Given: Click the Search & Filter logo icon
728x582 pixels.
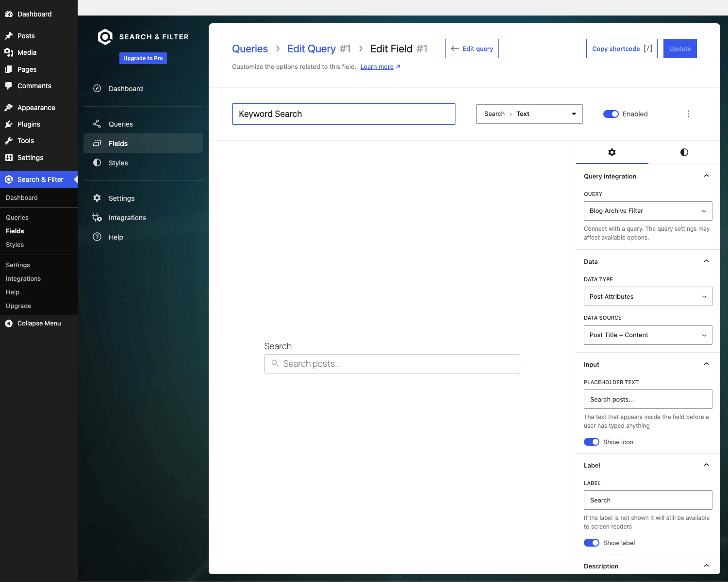Looking at the screenshot, I should click(x=105, y=37).
